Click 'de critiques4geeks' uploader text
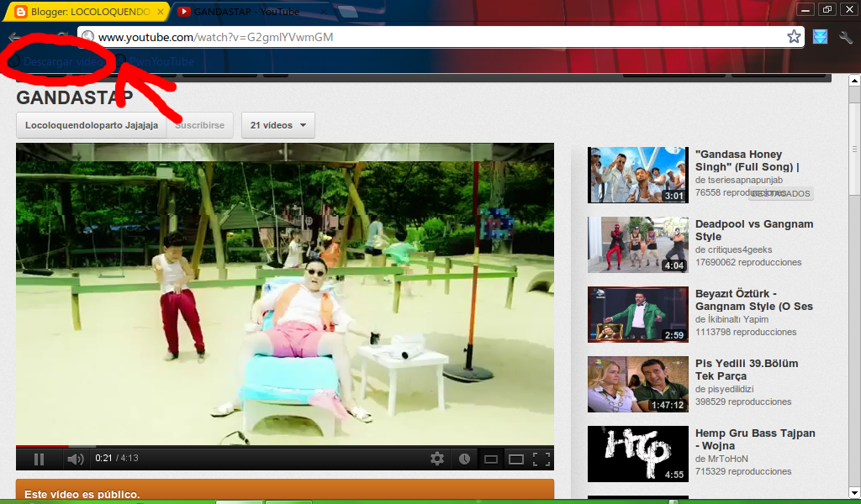The height and width of the screenshot is (504, 861). (733, 249)
